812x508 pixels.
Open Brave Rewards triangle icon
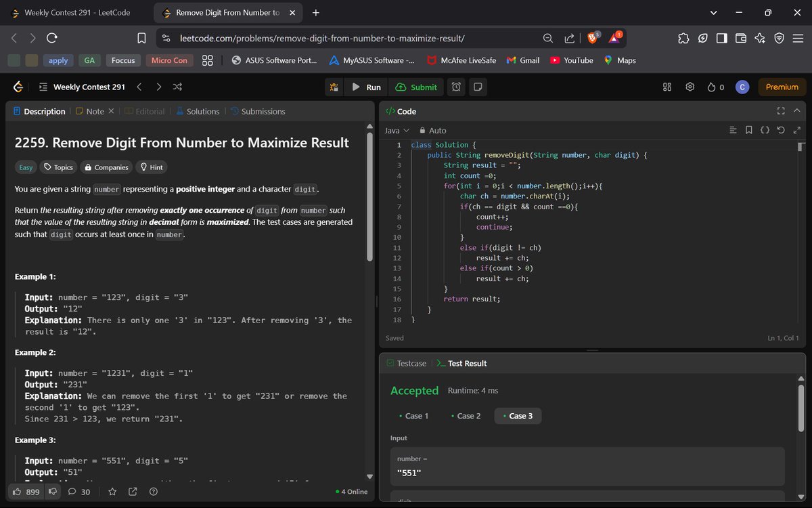pyautogui.click(x=616, y=38)
